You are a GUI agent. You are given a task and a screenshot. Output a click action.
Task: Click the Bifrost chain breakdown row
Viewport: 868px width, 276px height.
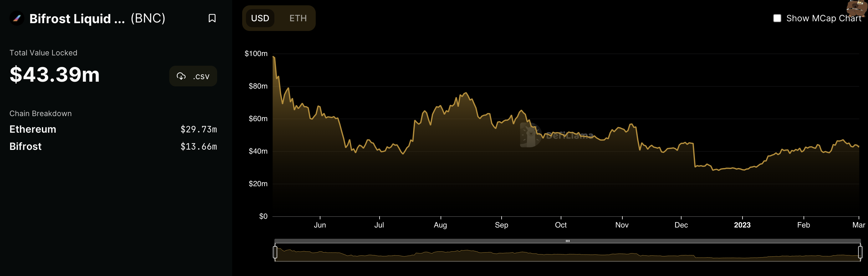click(113, 146)
